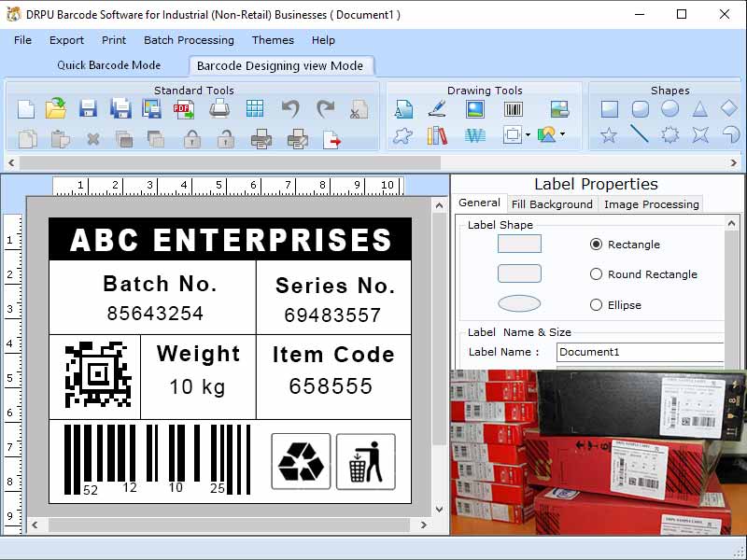This screenshot has height=560, width=747.
Task: Open a saved label file
Action: [56, 109]
